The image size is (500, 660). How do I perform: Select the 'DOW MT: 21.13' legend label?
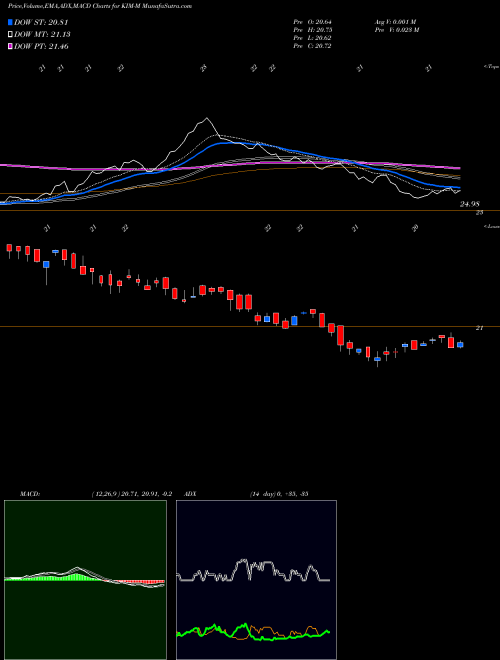pos(42,35)
